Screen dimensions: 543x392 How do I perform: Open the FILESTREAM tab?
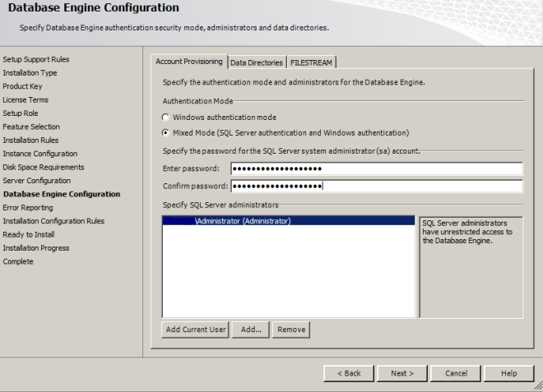pyautogui.click(x=311, y=62)
